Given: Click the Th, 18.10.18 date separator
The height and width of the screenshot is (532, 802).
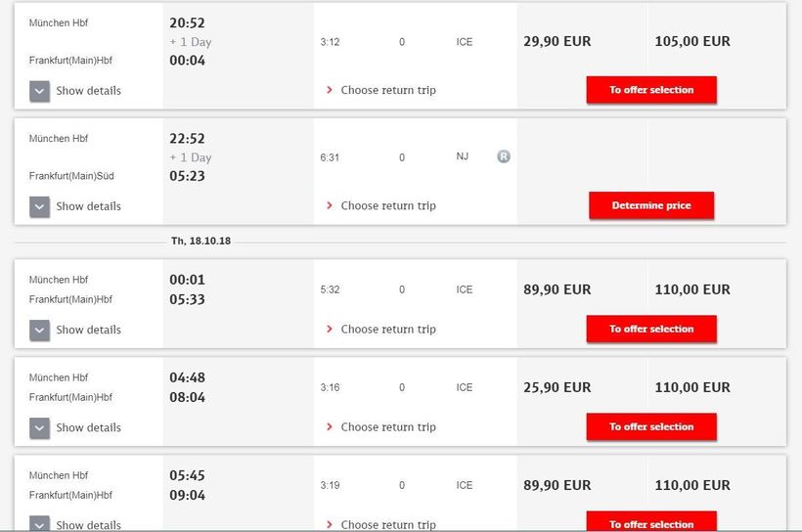Looking at the screenshot, I should (200, 241).
